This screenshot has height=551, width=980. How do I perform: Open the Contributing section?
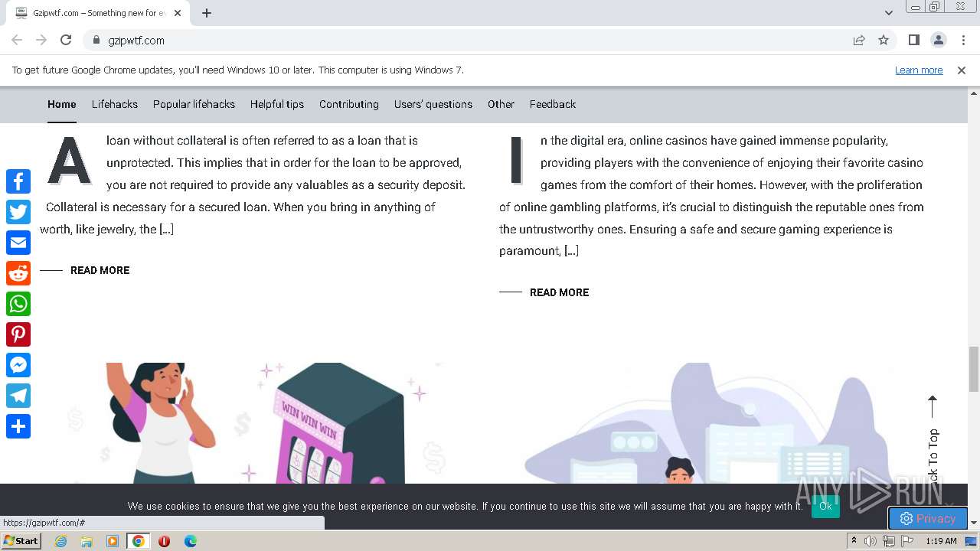click(x=349, y=104)
